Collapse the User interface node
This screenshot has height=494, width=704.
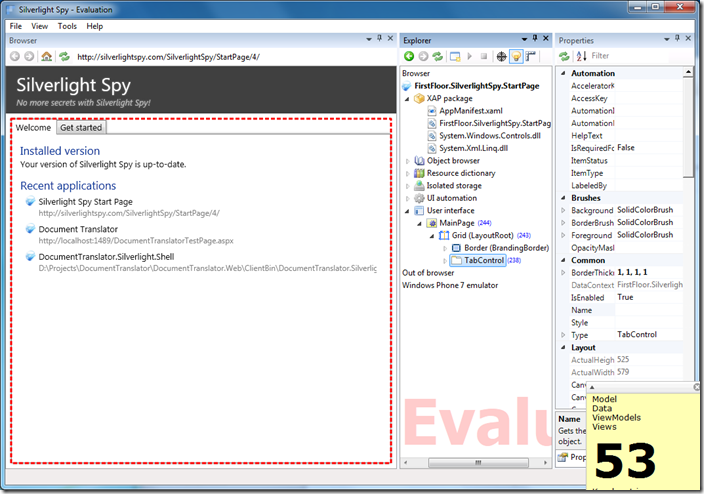click(407, 211)
